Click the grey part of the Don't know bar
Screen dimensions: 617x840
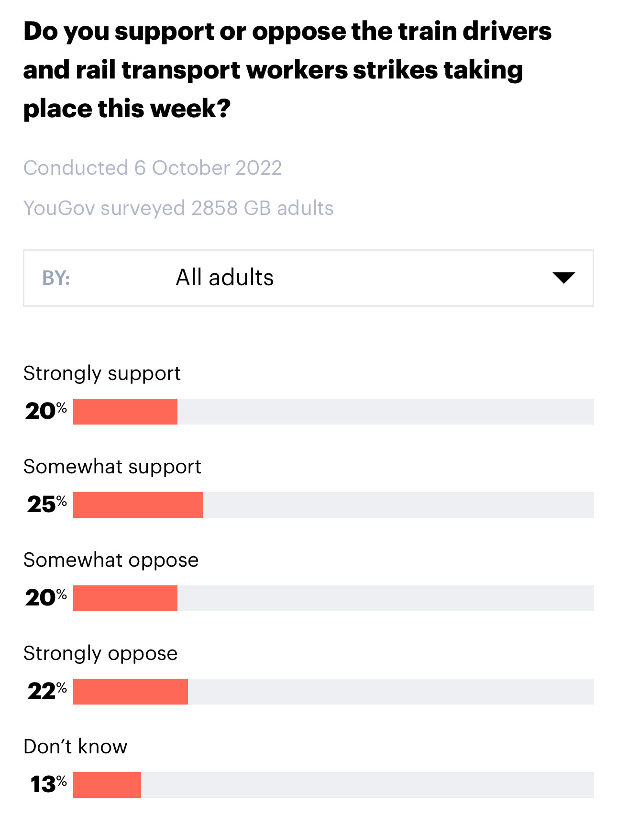pos(367,785)
